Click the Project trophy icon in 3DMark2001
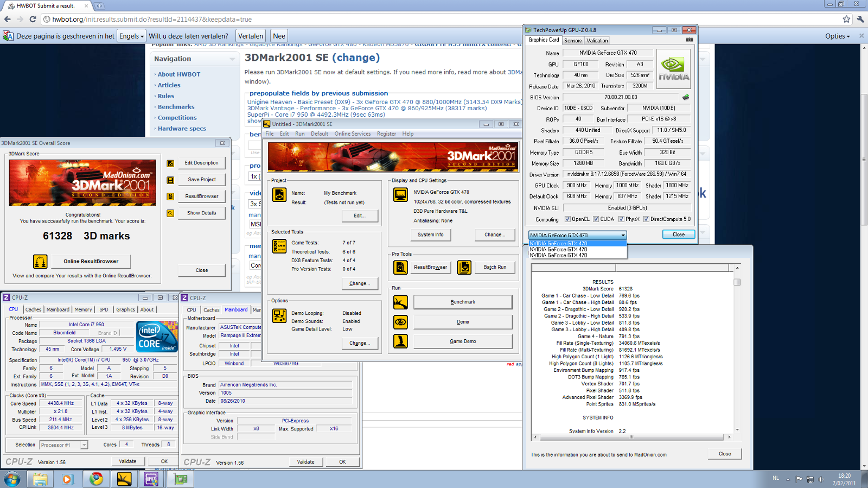The height and width of the screenshot is (488, 868). [279, 195]
